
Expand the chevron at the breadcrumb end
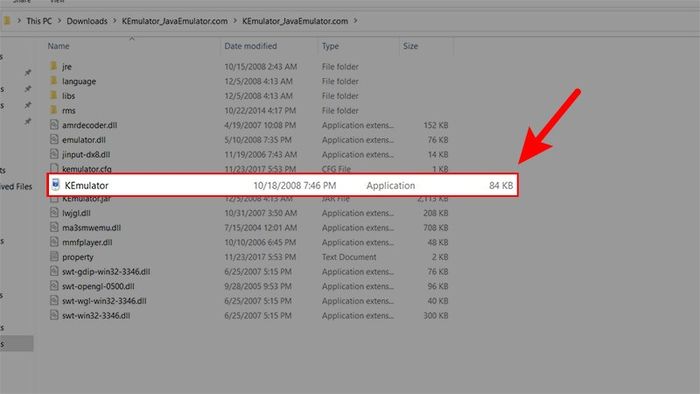click(x=356, y=21)
